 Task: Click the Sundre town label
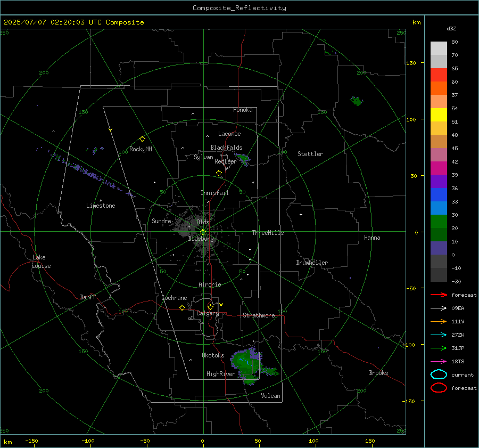pos(161,221)
